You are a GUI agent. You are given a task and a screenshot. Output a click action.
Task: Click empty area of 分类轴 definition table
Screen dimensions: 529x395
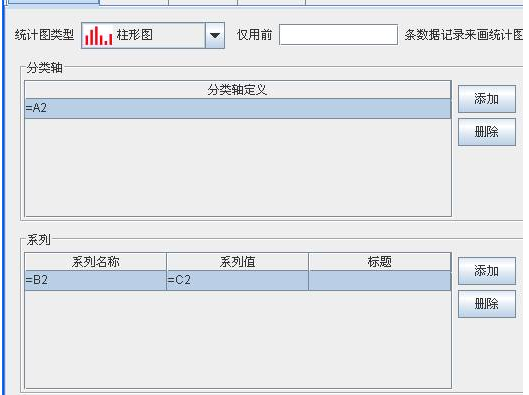click(x=238, y=167)
